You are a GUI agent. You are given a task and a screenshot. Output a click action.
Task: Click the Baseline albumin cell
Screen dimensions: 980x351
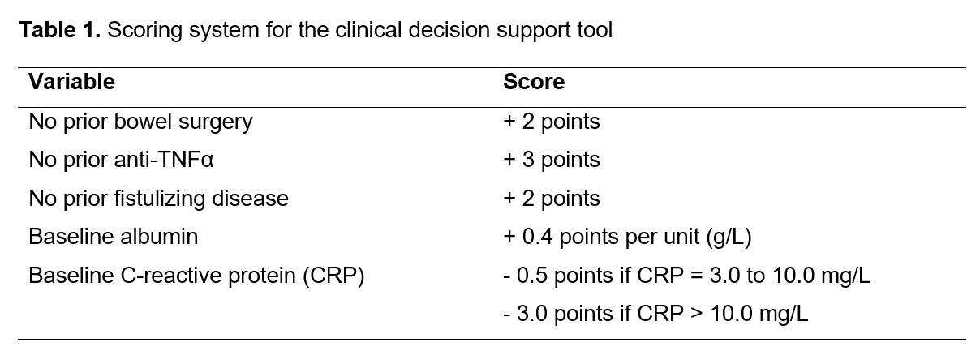114,237
